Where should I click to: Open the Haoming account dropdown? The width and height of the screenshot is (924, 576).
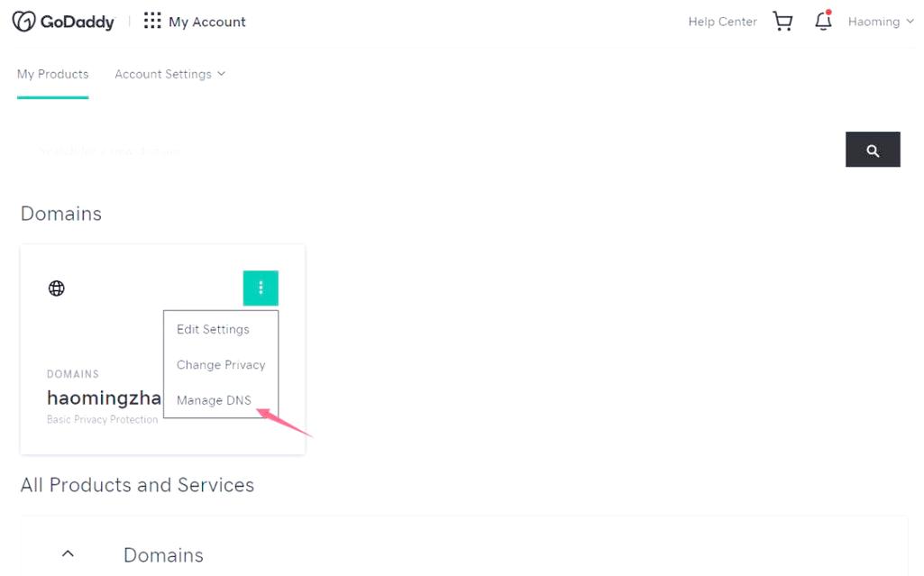[x=881, y=22]
